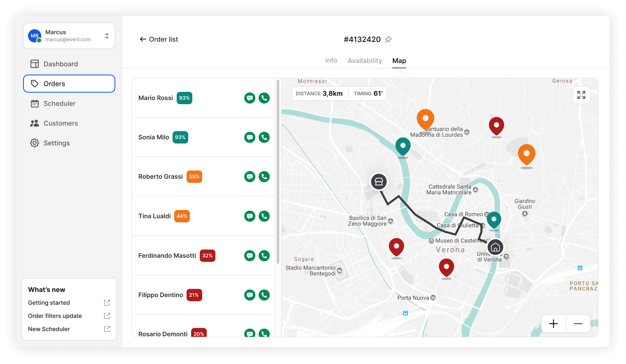Call Sonia Milo via phone icon

tap(264, 137)
